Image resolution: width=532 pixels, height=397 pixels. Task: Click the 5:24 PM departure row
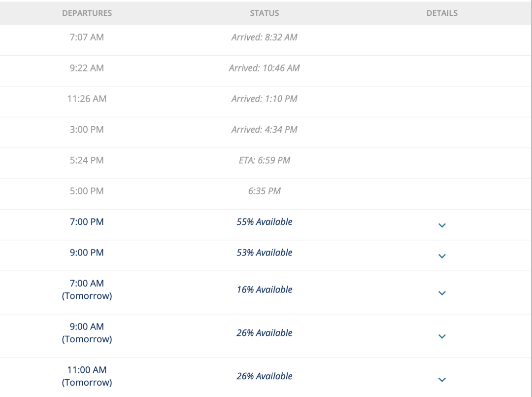point(266,163)
